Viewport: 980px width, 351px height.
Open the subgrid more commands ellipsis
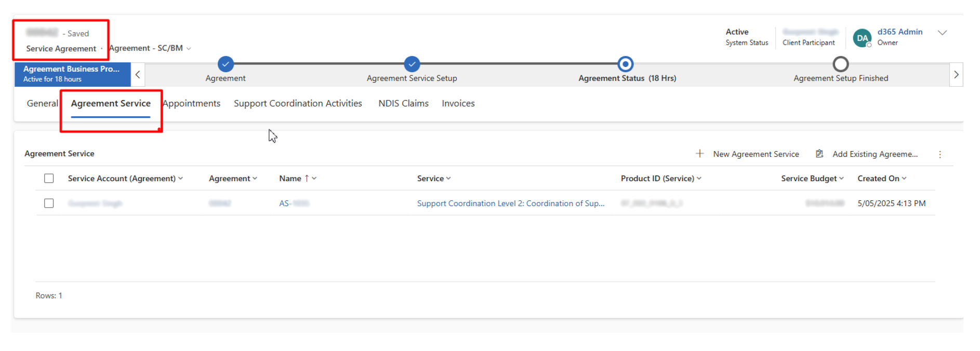[x=939, y=154]
